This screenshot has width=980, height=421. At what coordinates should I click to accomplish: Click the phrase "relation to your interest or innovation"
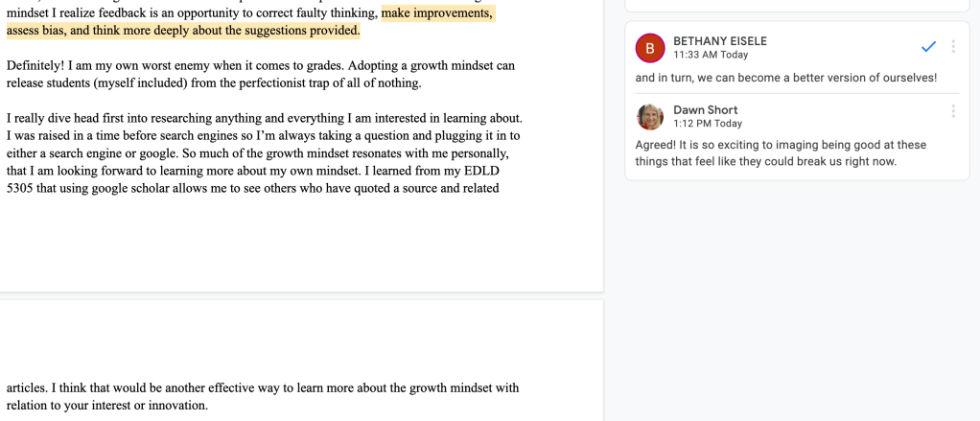(107, 406)
